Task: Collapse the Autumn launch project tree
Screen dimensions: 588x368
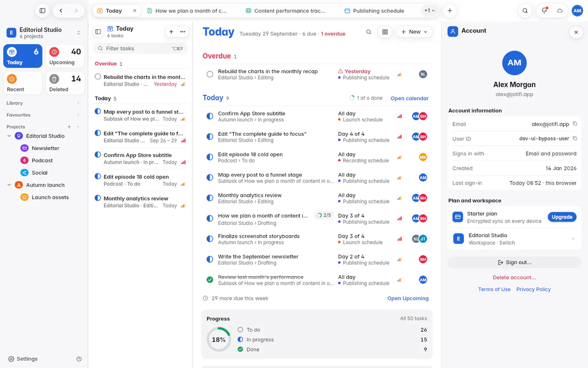Action: 9,185
